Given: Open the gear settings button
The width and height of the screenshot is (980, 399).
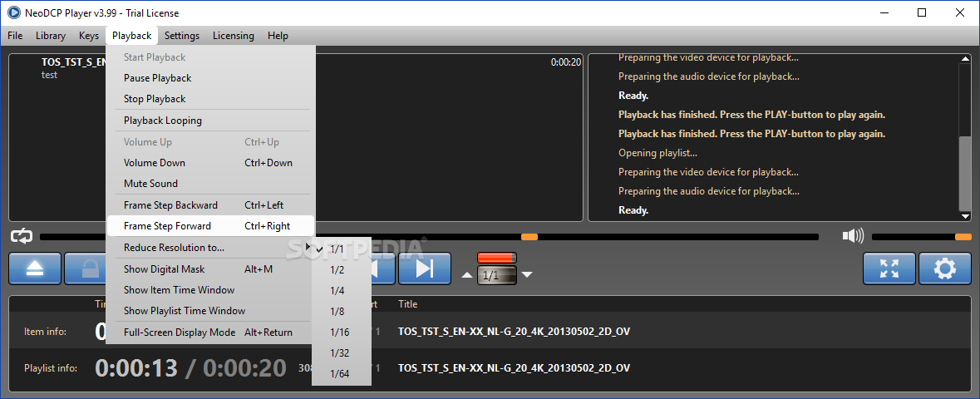Looking at the screenshot, I should 944,269.
